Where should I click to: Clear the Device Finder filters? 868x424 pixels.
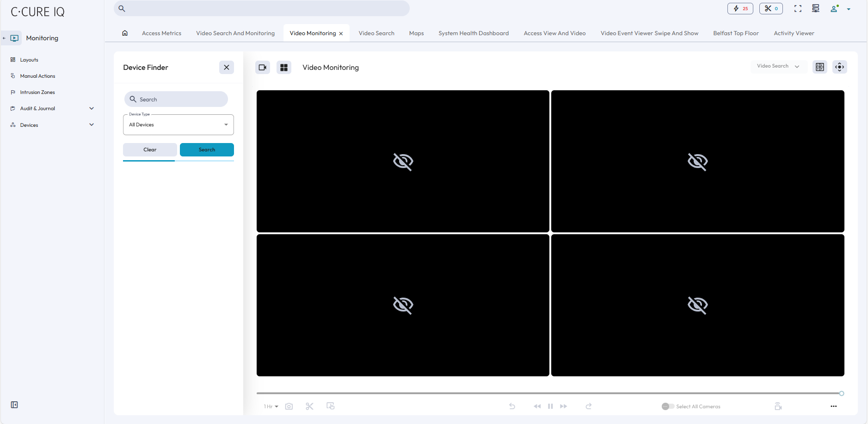[x=149, y=150]
